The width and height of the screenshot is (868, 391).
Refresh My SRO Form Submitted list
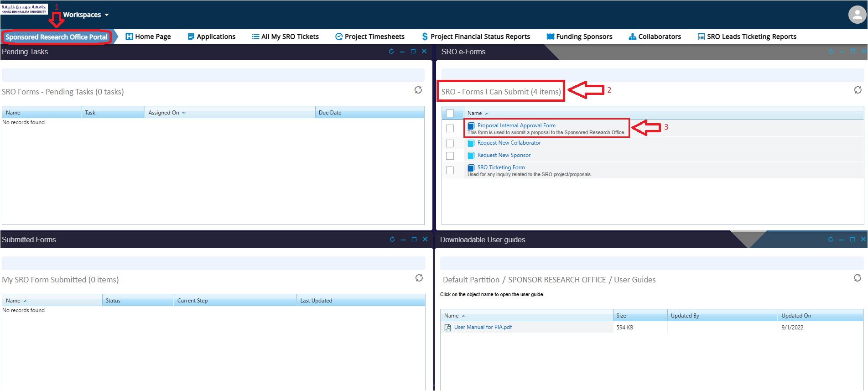(419, 278)
